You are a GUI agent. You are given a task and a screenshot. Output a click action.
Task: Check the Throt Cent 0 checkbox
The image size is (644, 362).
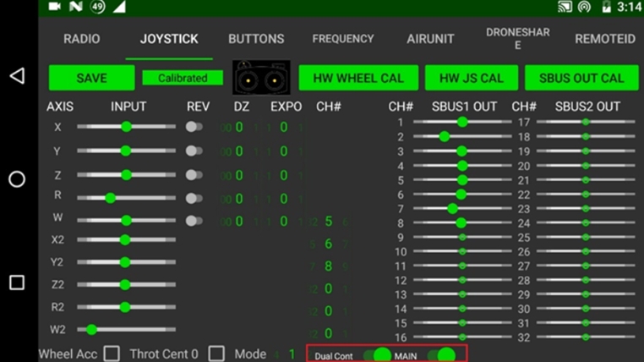217,354
